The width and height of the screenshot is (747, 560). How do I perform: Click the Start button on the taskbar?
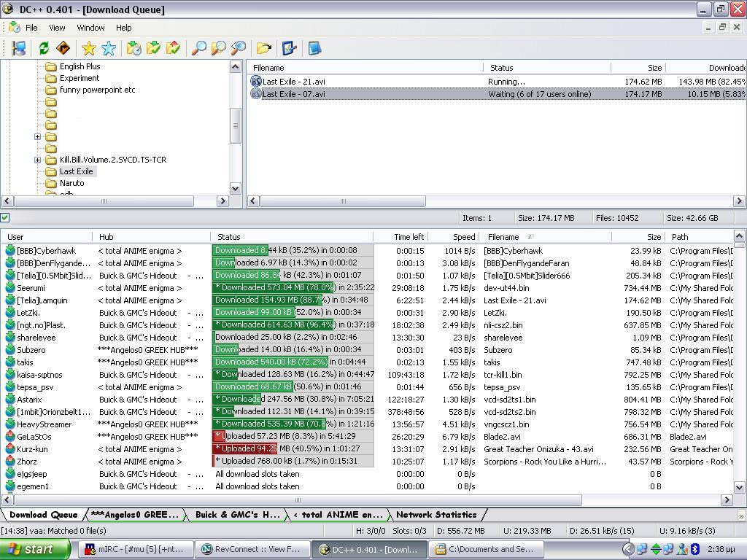click(x=34, y=549)
